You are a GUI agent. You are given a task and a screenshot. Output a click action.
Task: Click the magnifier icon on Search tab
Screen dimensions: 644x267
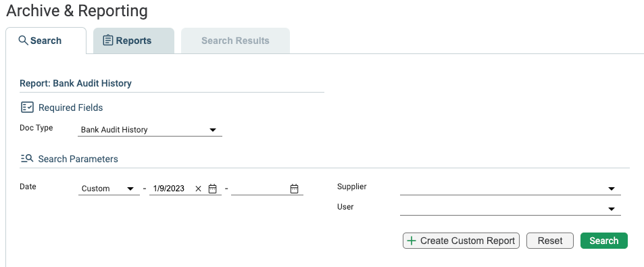point(24,41)
